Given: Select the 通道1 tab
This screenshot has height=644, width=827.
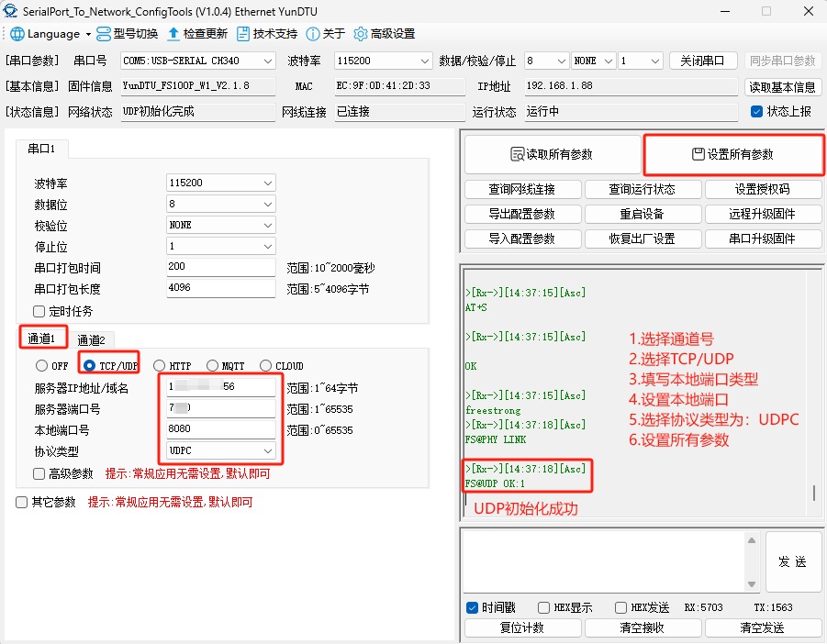Looking at the screenshot, I should pos(42,339).
